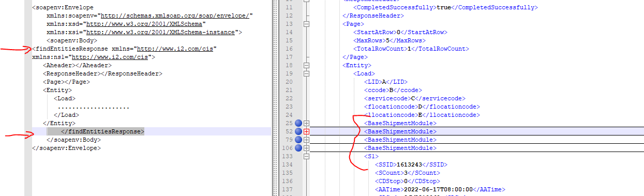Image resolution: width=644 pixels, height=196 pixels.
Task: Click the AATime timestamp line
Action: 440,189
